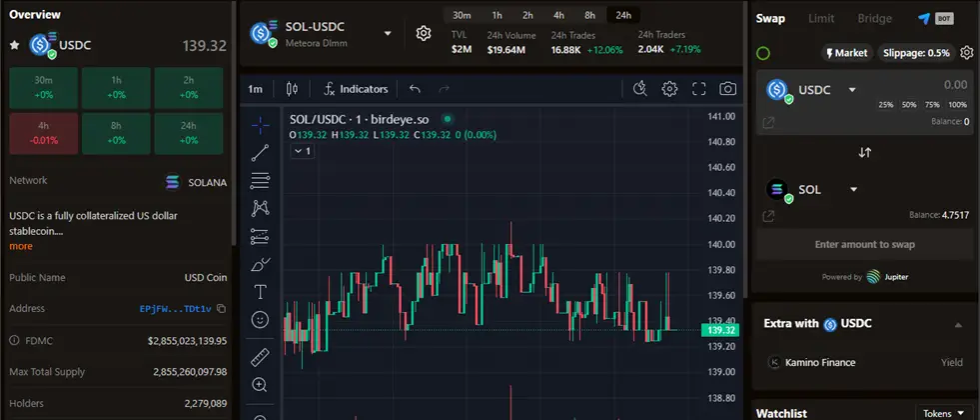Select the Text annotation tool
980x420 pixels.
[260, 292]
